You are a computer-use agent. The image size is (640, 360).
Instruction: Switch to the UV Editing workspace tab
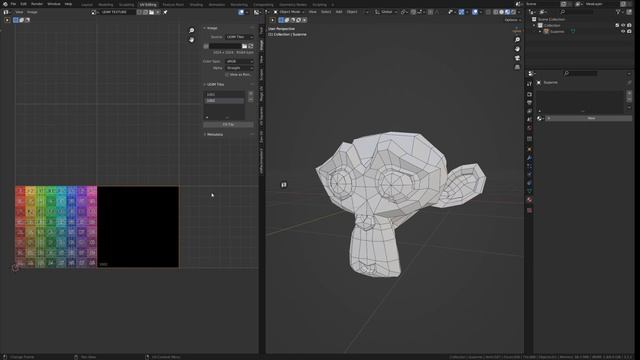(x=148, y=4)
